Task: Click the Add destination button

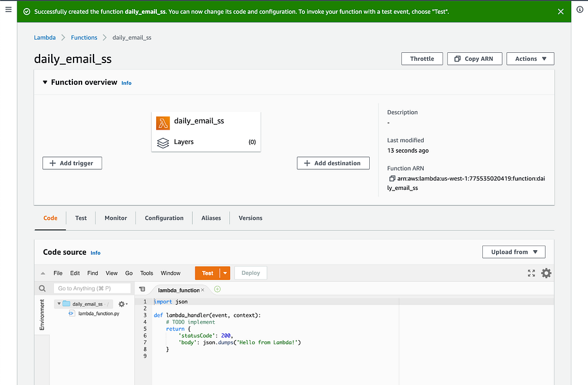Action: pos(333,163)
